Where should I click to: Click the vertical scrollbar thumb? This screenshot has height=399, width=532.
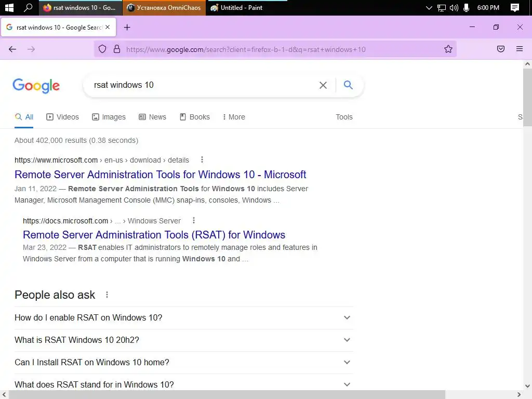(527, 97)
